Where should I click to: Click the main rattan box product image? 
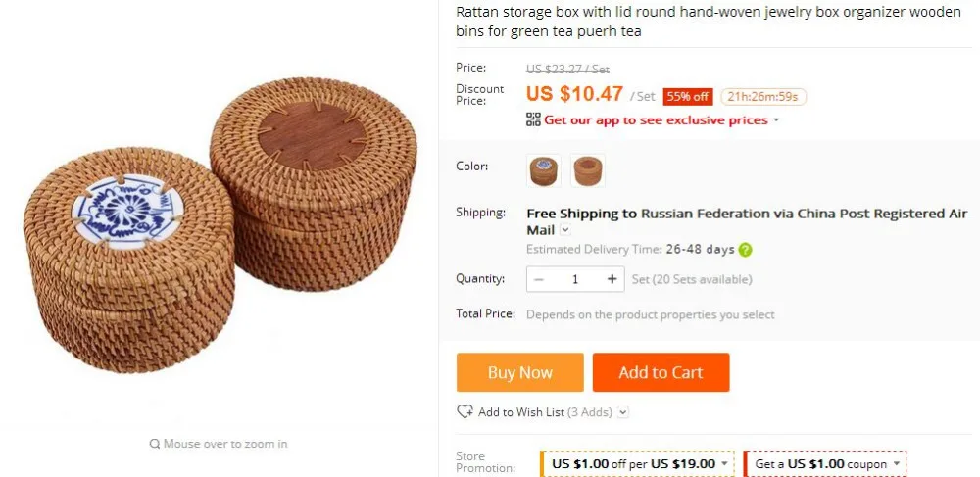220,224
